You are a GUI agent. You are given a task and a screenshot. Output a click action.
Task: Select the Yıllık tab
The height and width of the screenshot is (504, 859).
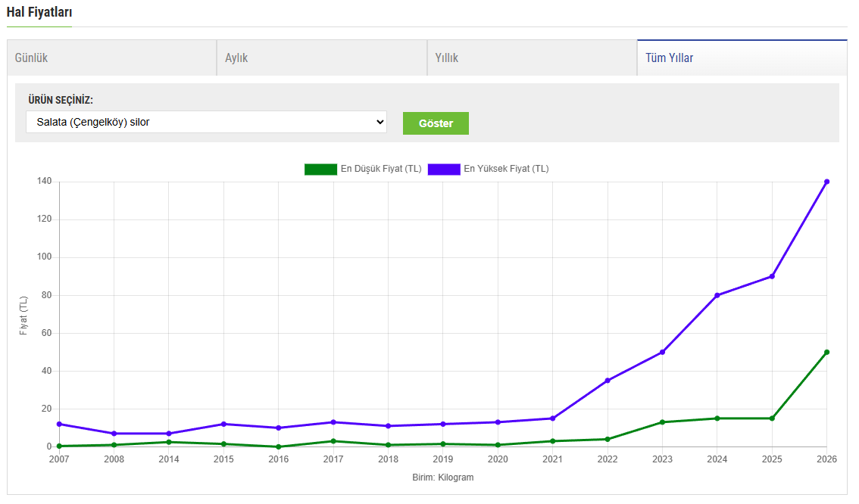[x=531, y=58]
